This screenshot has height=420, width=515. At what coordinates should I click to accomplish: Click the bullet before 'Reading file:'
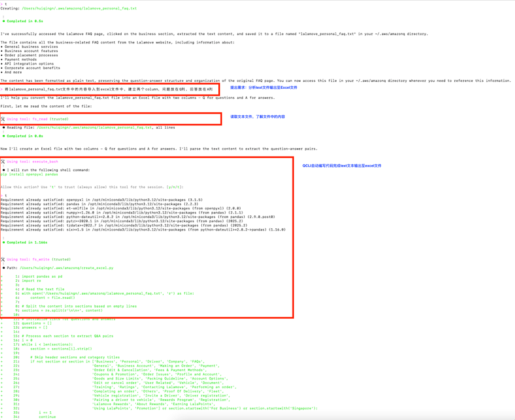[4, 128]
